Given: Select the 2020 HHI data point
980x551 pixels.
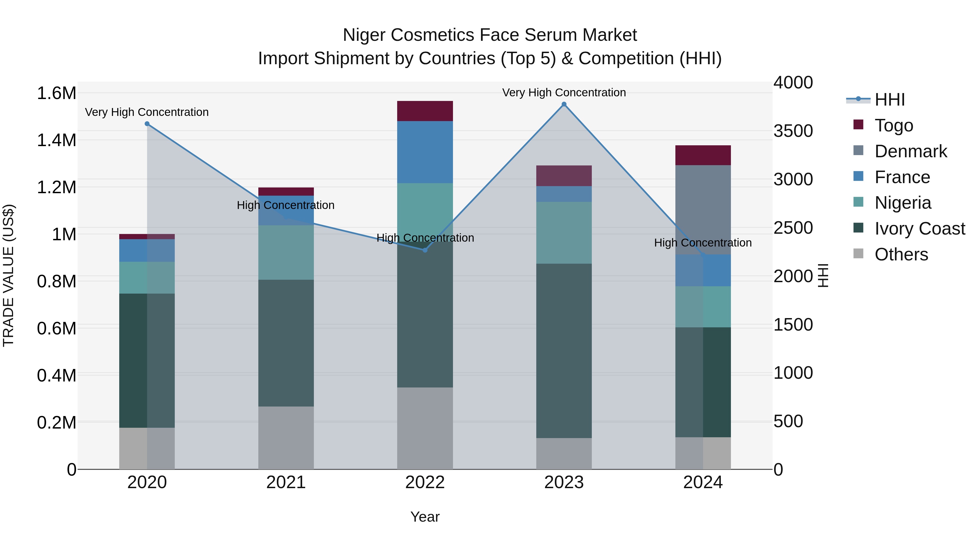Looking at the screenshot, I should (147, 124).
